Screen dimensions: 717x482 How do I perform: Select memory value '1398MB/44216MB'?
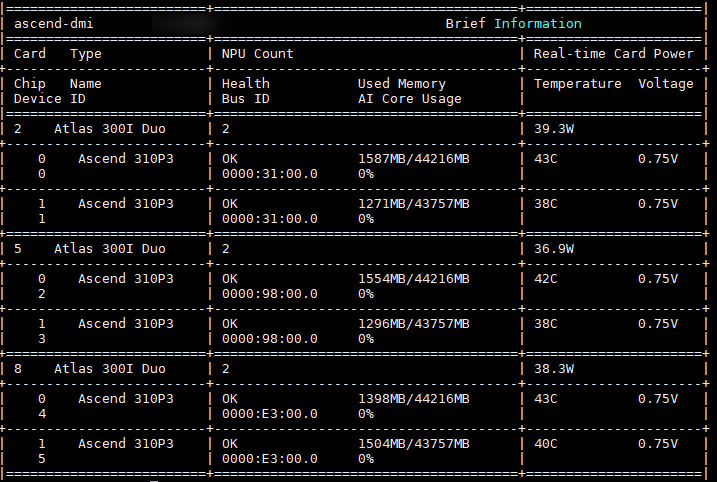[413, 398]
